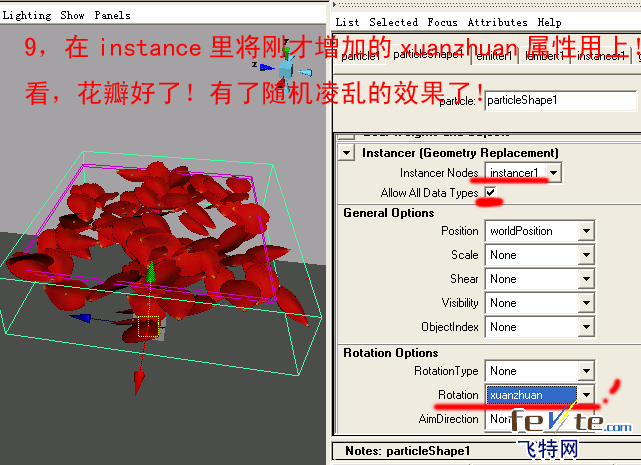
Task: Edit the particle name field particleShape1
Action: pos(560,101)
